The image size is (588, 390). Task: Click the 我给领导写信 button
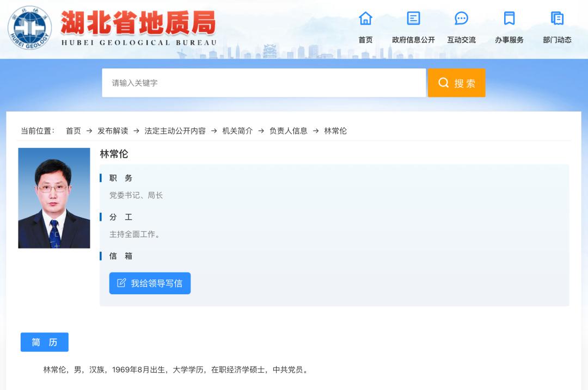click(150, 283)
